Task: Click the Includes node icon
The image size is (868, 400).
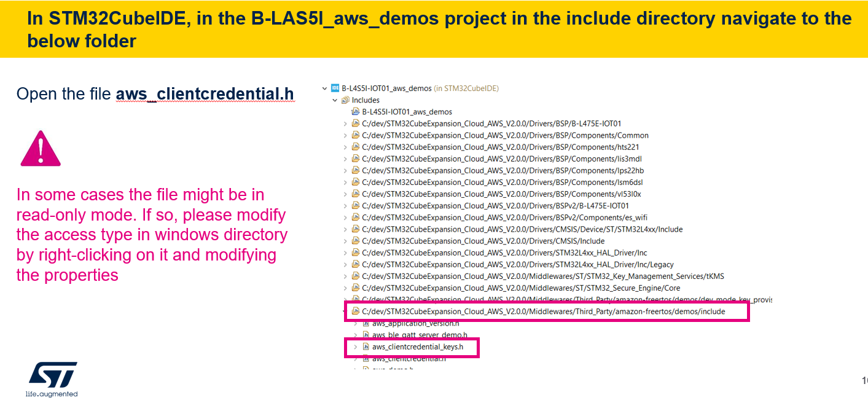Action: click(345, 100)
